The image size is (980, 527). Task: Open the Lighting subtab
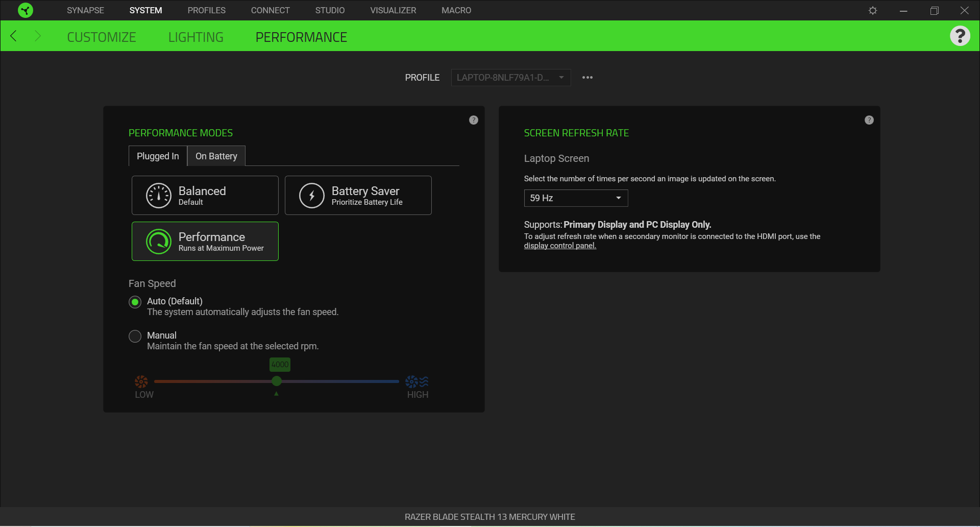196,37
